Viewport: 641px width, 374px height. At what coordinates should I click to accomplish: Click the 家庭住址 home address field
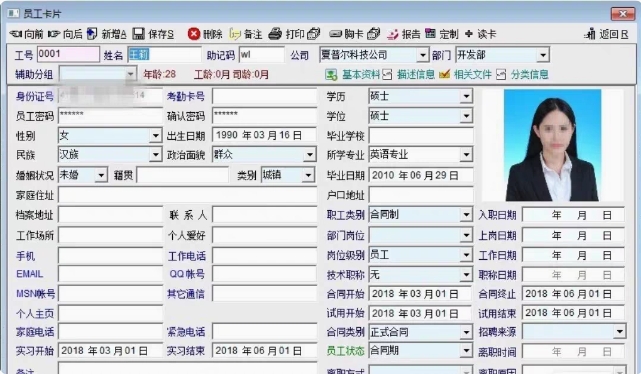[188, 195]
